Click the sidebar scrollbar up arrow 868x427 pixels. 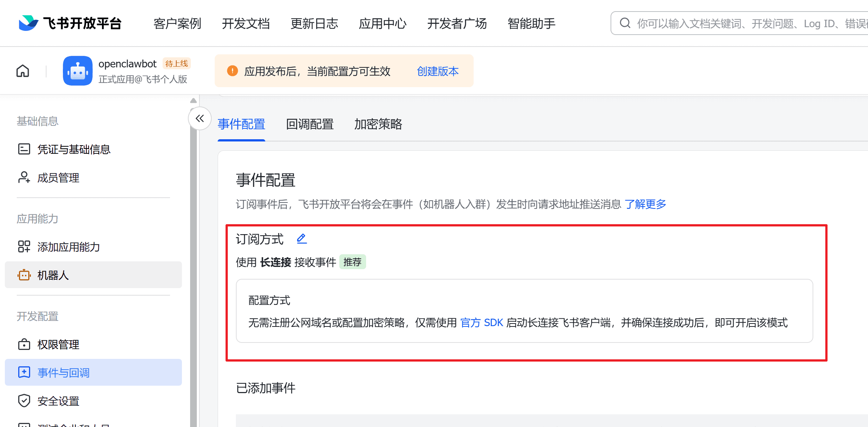(193, 101)
